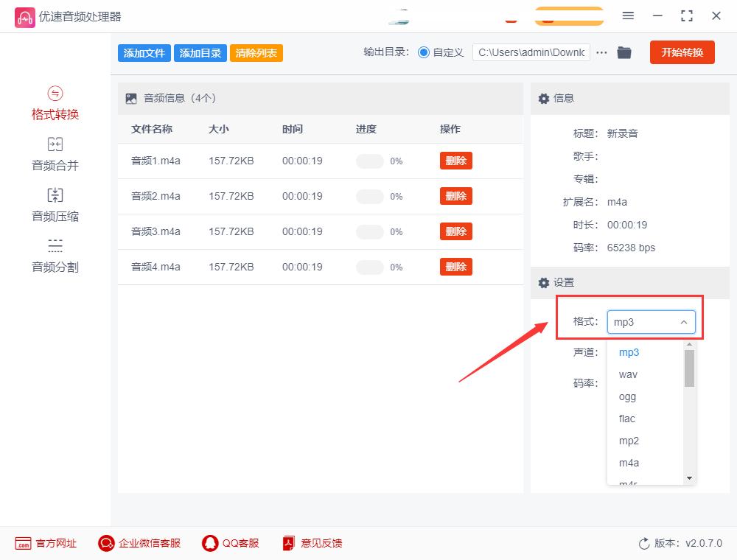
Task: Switch to the 格式转换 tool in sidebar
Action: point(55,103)
